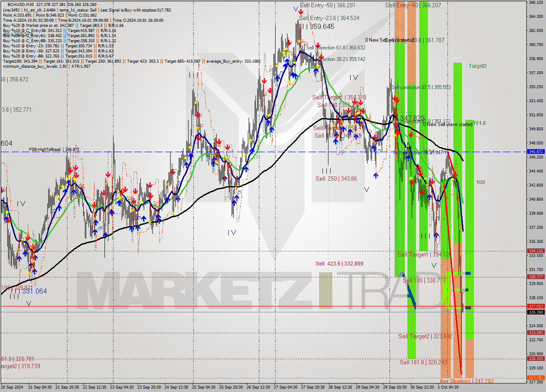Click the green '161.8' level label
This screenshot has height=392, width=546.
point(479,123)
